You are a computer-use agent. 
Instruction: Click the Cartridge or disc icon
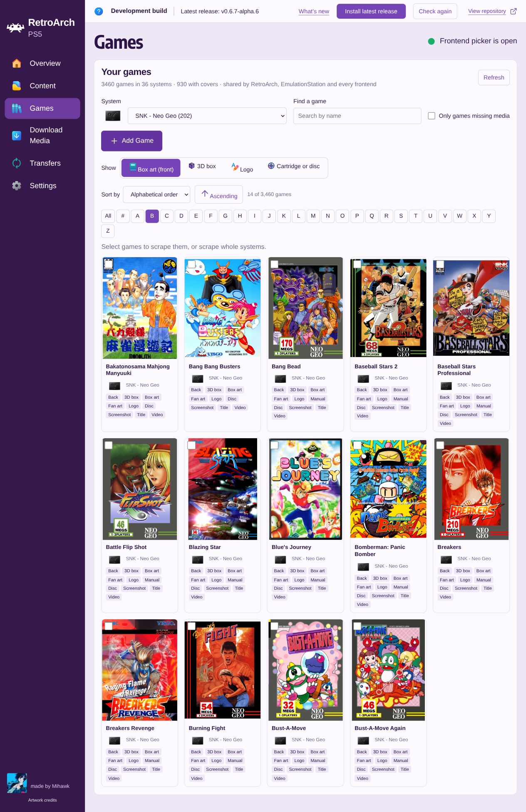pos(271,166)
